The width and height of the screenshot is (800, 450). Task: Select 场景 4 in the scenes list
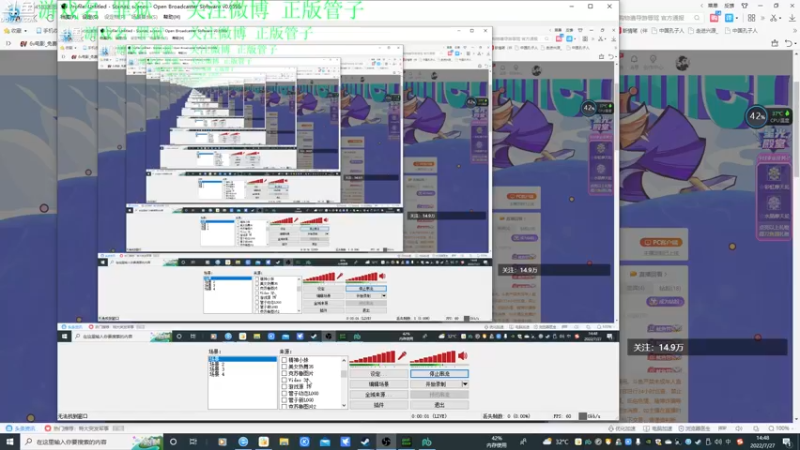point(217,374)
